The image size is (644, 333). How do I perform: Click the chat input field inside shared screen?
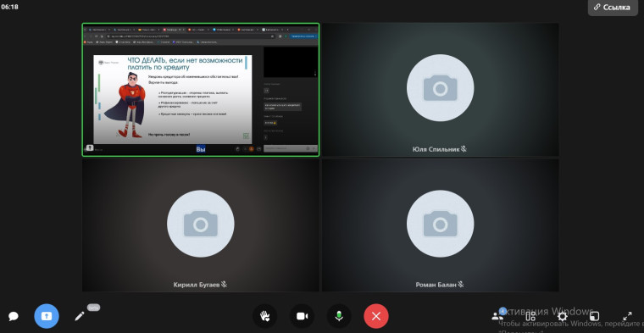pos(291,148)
